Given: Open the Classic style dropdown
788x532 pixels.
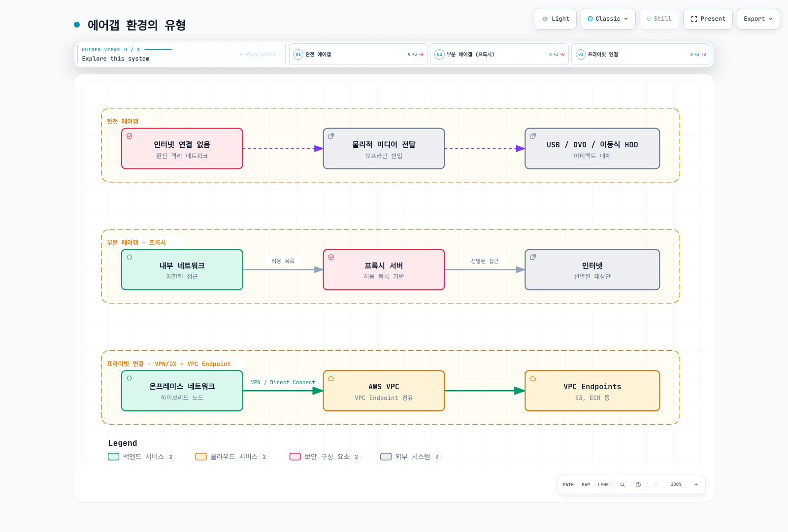Looking at the screenshot, I should 608,19.
